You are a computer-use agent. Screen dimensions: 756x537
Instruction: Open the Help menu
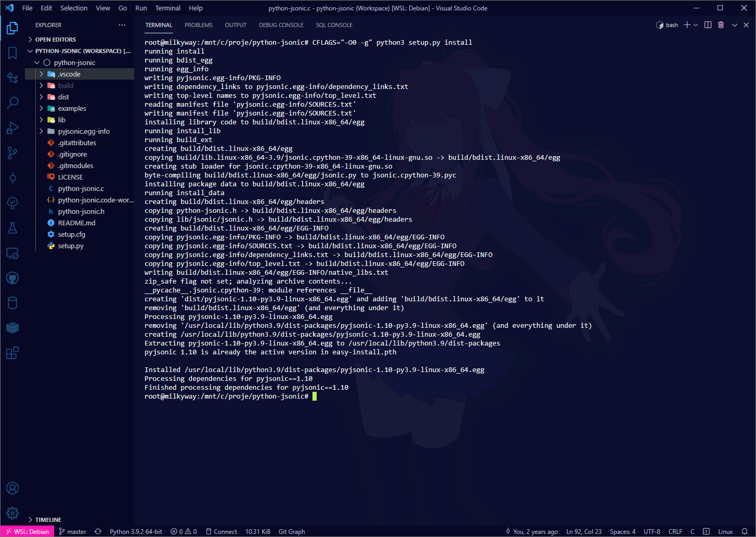(x=196, y=8)
